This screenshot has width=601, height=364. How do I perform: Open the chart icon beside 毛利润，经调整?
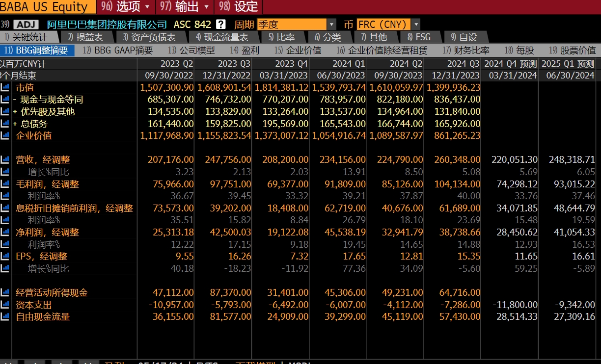click(5, 184)
